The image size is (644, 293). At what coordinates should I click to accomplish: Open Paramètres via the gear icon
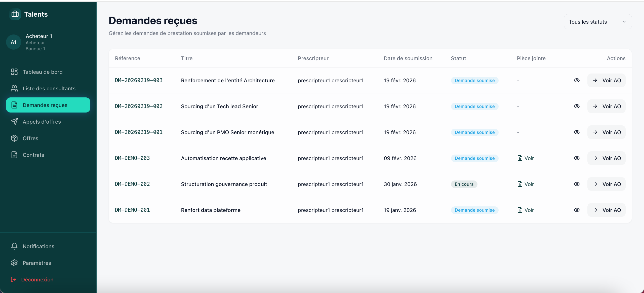click(14, 263)
